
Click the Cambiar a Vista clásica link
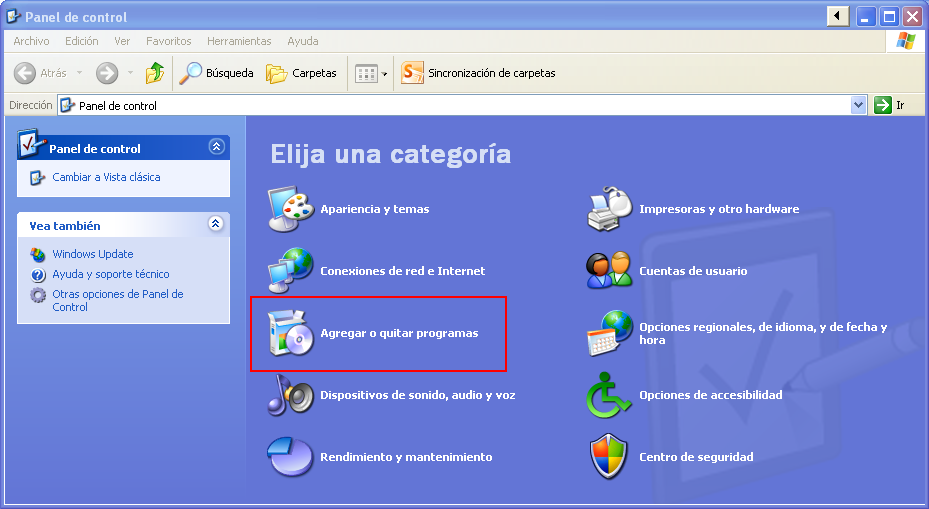click(106, 177)
